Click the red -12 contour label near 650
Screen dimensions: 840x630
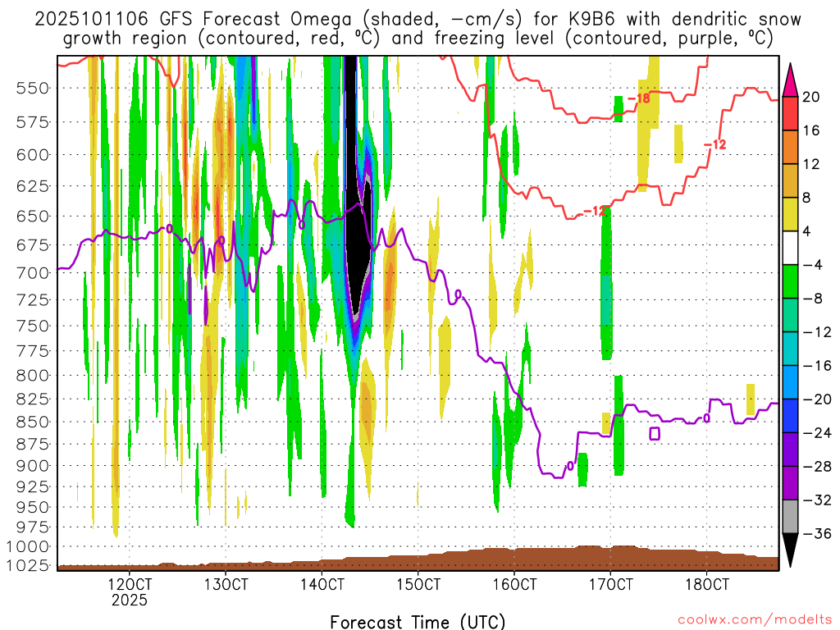tap(594, 211)
